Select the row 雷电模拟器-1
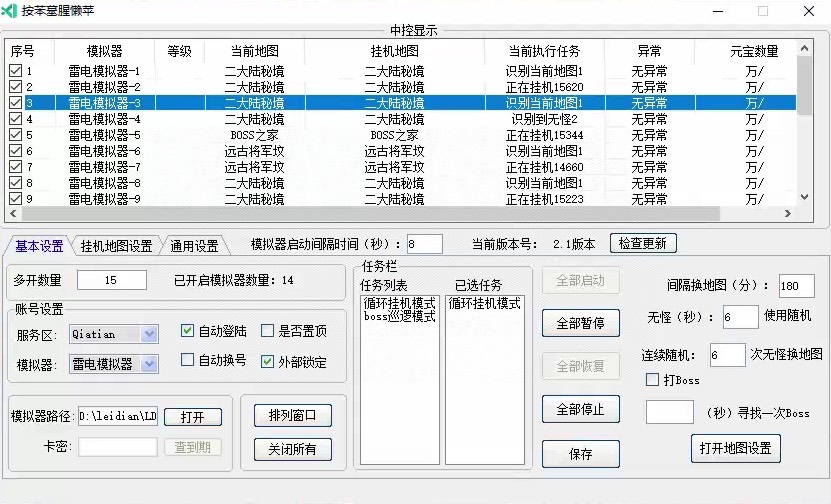Viewport: 831px width, 504px height. 400,70
